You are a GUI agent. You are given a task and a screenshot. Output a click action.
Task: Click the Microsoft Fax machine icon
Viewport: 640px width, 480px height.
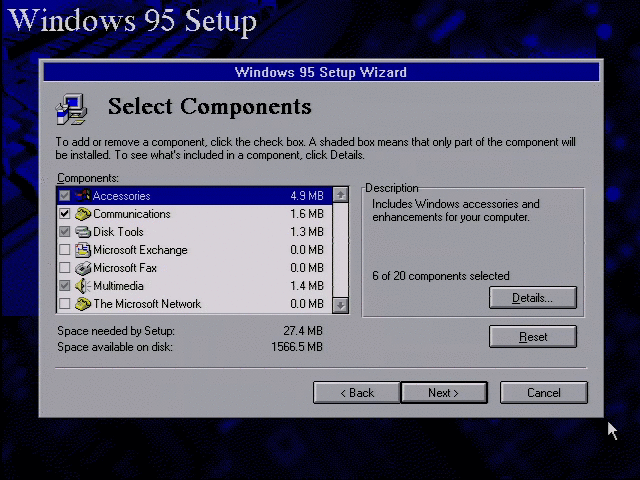coord(83,268)
